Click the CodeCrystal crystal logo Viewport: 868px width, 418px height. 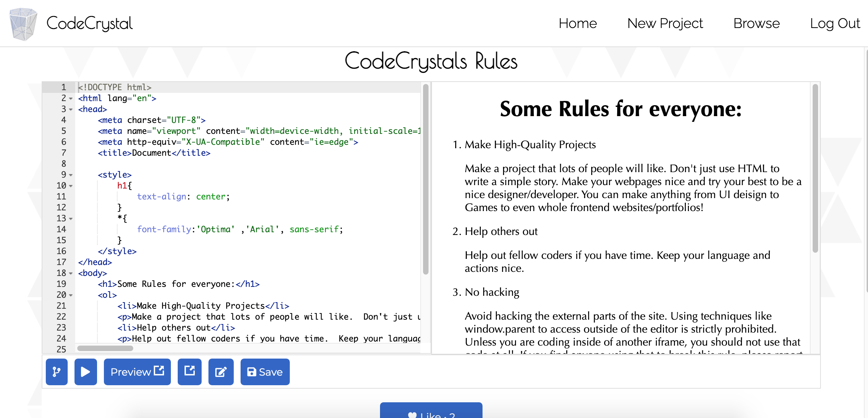(23, 24)
